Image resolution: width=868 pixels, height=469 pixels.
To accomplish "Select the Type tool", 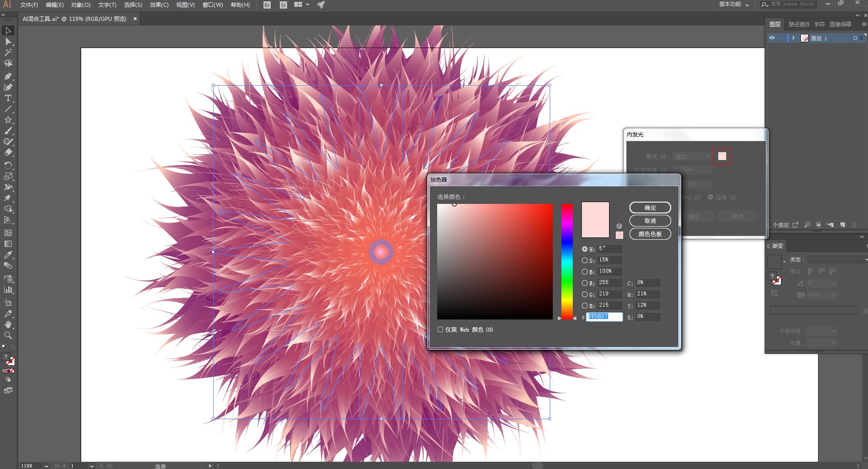I will pyautogui.click(x=8, y=98).
